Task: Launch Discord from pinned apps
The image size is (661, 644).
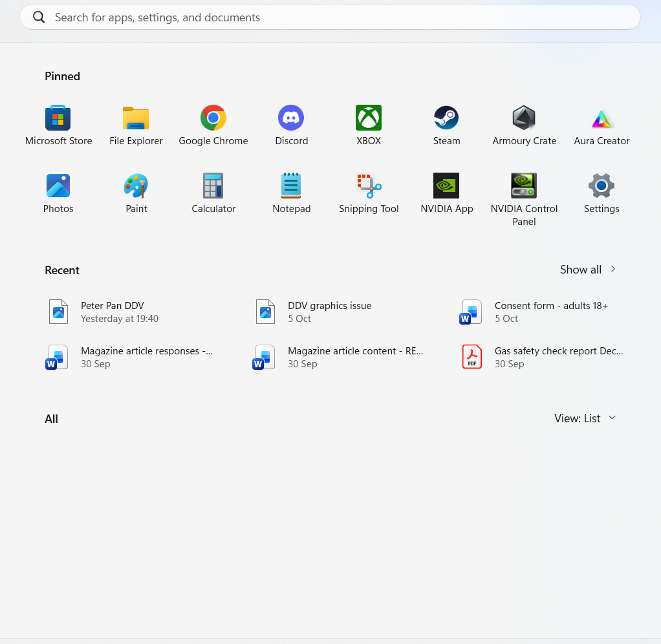Action: coord(291,125)
